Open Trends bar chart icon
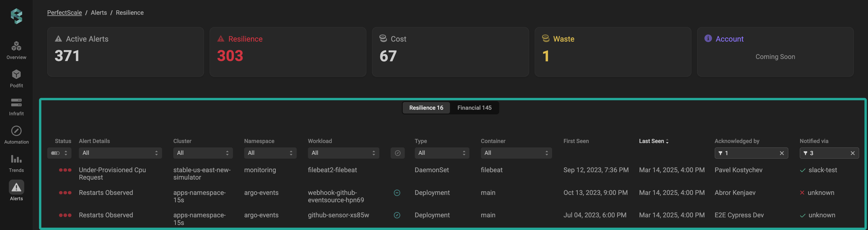Screen dimensions: 868x230 tap(16, 159)
